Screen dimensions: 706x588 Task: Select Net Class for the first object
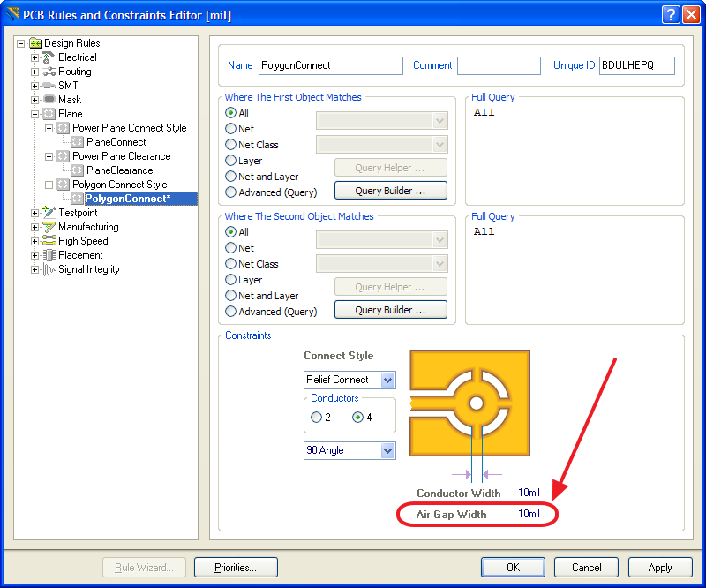click(230, 145)
